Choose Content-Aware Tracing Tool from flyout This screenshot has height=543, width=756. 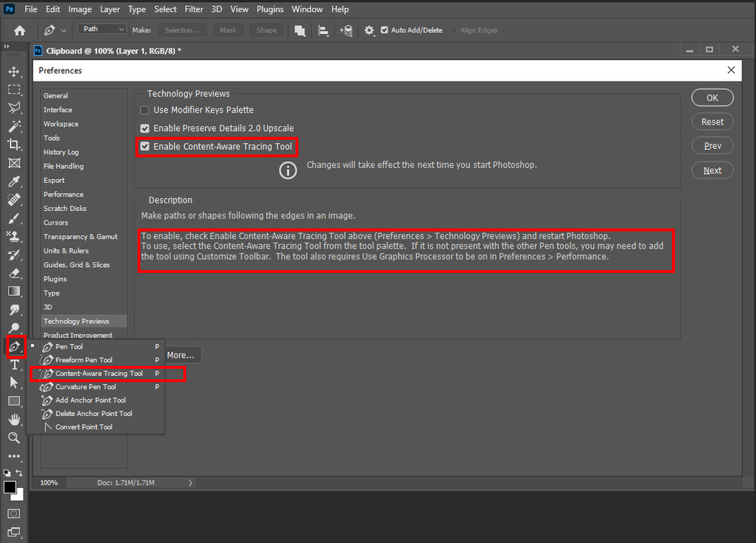point(98,374)
